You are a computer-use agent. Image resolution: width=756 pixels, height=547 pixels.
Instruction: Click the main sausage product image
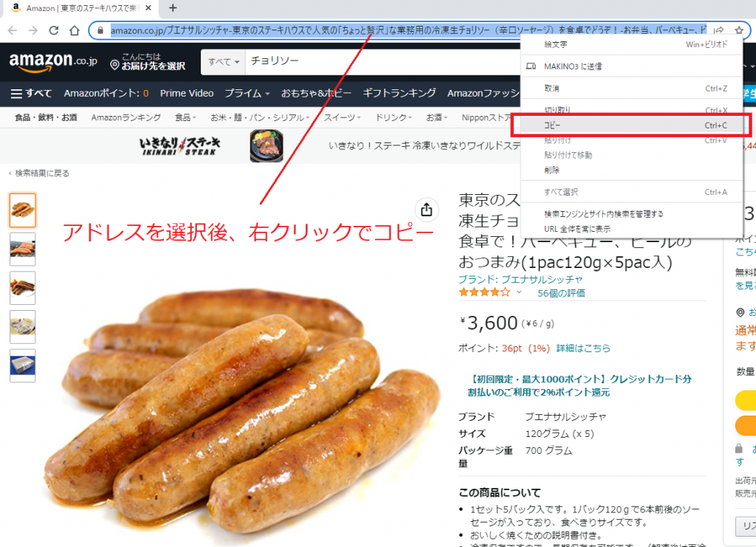(241, 410)
